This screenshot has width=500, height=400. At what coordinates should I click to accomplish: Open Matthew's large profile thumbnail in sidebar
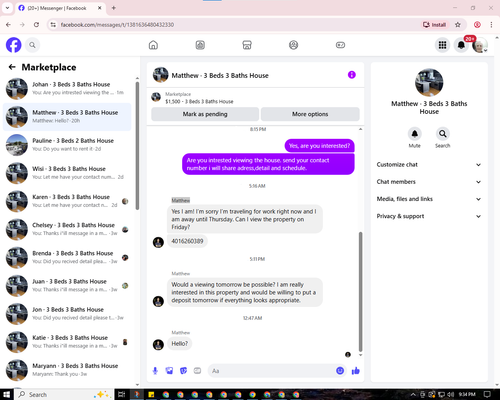[429, 83]
